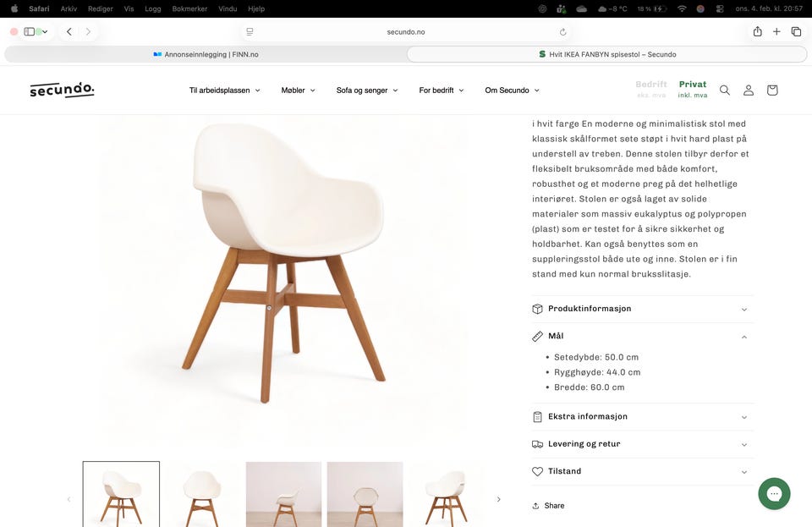The height and width of the screenshot is (527, 812).
Task: Click the date and time in menu bar
Action: 769,8
